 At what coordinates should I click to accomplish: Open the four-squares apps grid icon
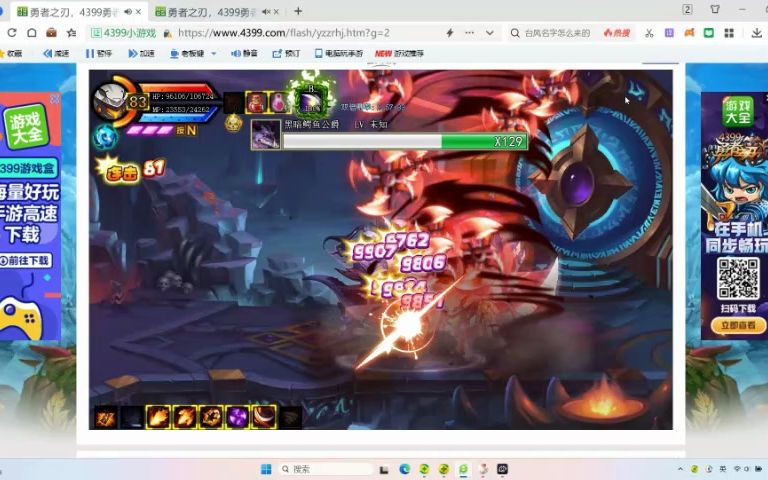coord(729,33)
